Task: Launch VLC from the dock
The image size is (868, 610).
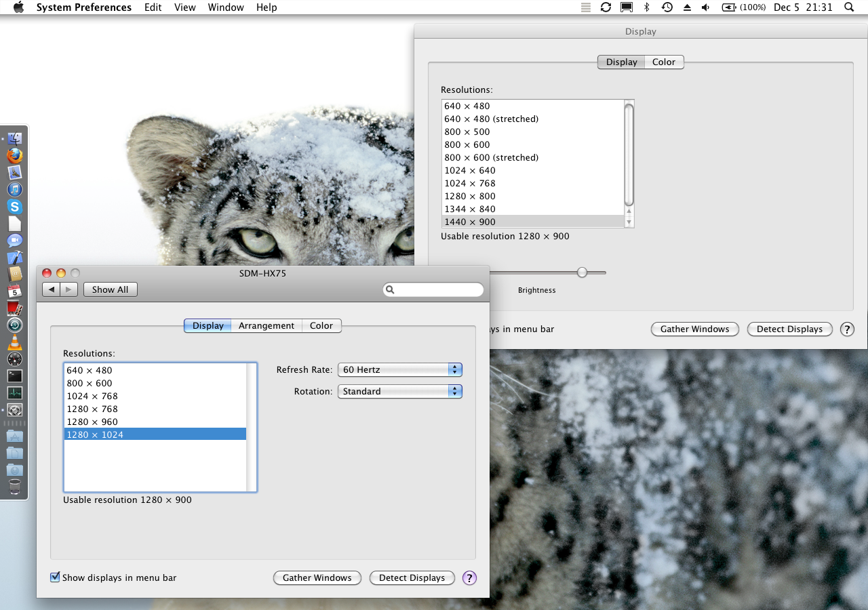Action: coord(15,342)
